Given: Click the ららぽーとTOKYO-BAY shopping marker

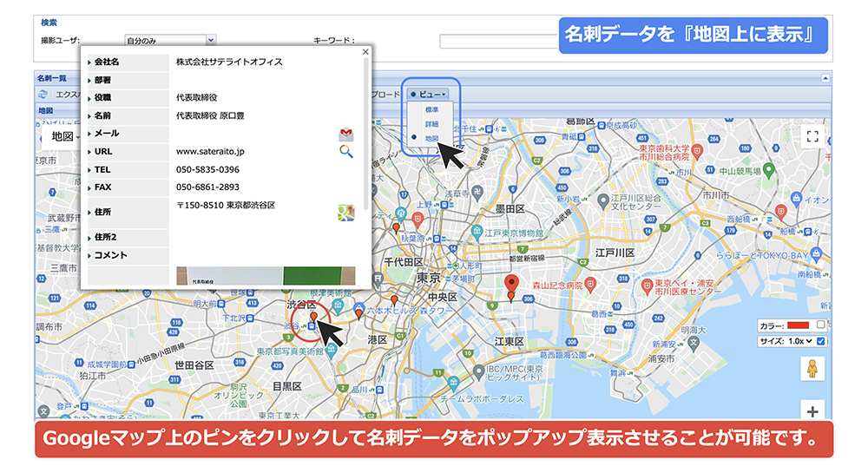Looking at the screenshot, I should [816, 254].
